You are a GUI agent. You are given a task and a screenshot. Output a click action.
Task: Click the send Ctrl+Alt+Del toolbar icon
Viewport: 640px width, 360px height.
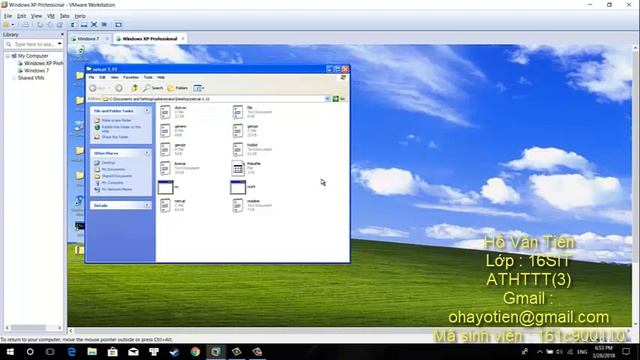[x=26, y=25]
